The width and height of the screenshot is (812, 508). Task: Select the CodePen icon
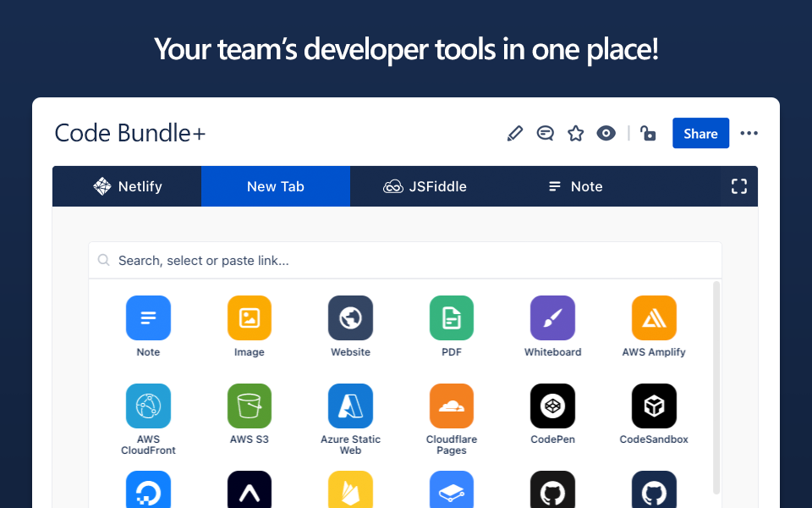click(552, 406)
